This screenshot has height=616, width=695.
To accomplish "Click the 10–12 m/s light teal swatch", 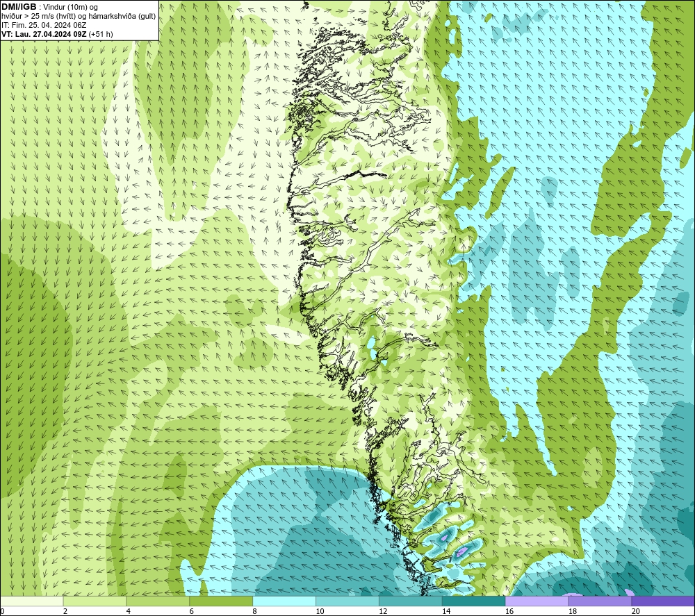I will 347,601.
